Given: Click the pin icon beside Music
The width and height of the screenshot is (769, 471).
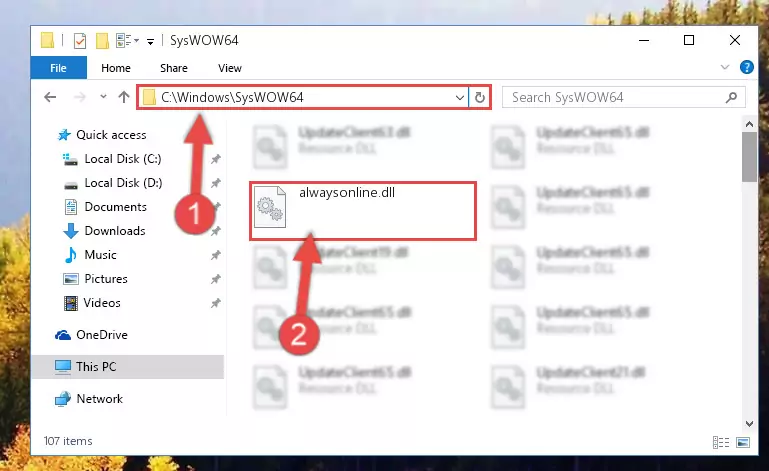Looking at the screenshot, I should coord(215,255).
